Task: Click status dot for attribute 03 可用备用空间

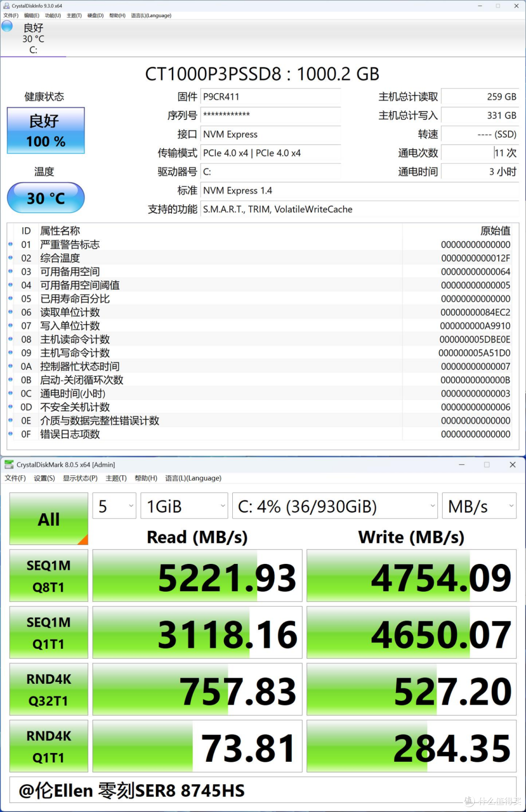Action: pos(11,271)
